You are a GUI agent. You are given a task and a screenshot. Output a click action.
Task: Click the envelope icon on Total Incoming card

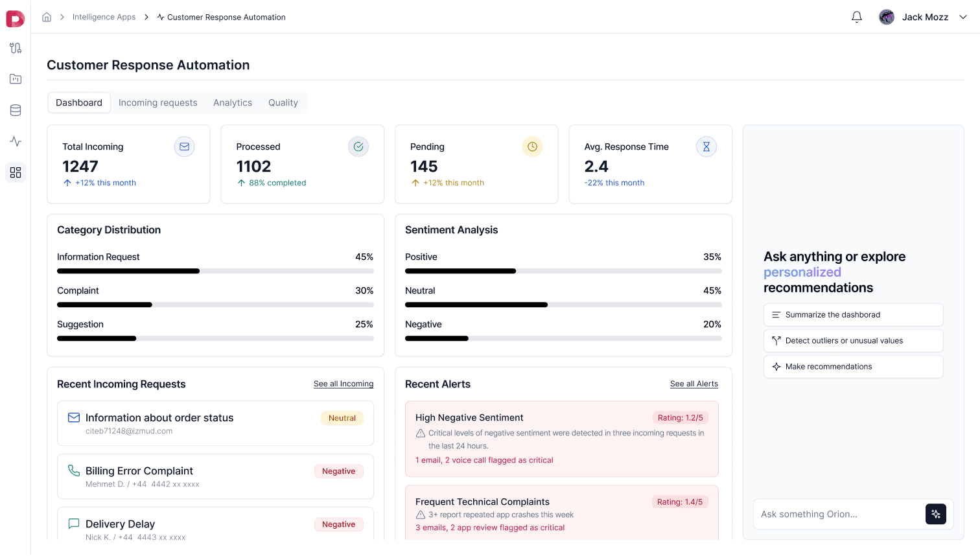(184, 146)
